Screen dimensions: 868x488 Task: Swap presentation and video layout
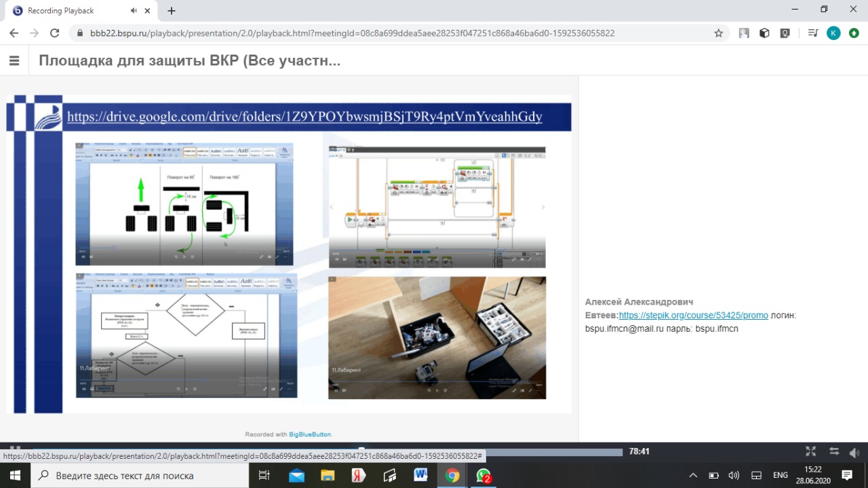tap(834, 451)
